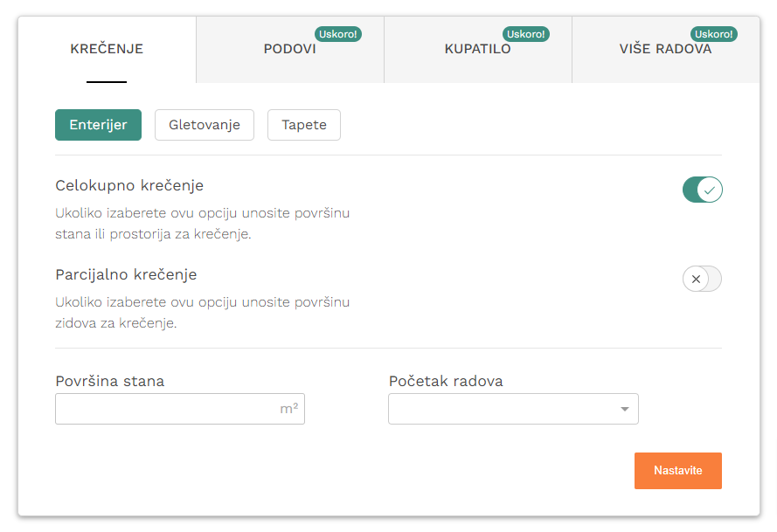Image resolution: width=777 pixels, height=532 pixels.
Task: Select the KUPATILO tab
Action: click(x=478, y=50)
